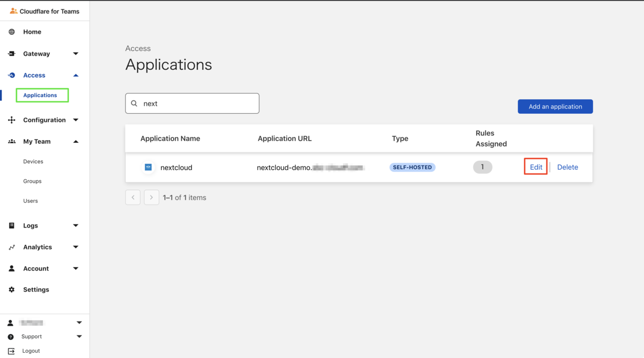Click the Settings gear icon
644x358 pixels.
[12, 289]
